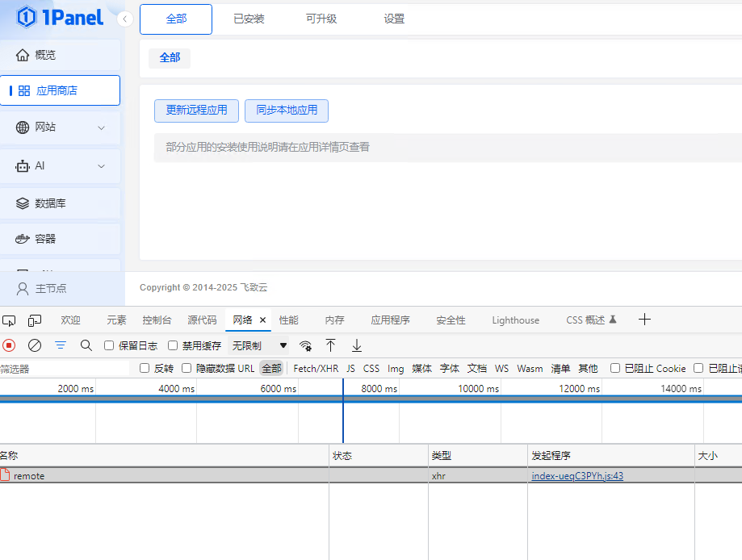
Task: Toggle the device emulation icon
Action: coord(35,320)
